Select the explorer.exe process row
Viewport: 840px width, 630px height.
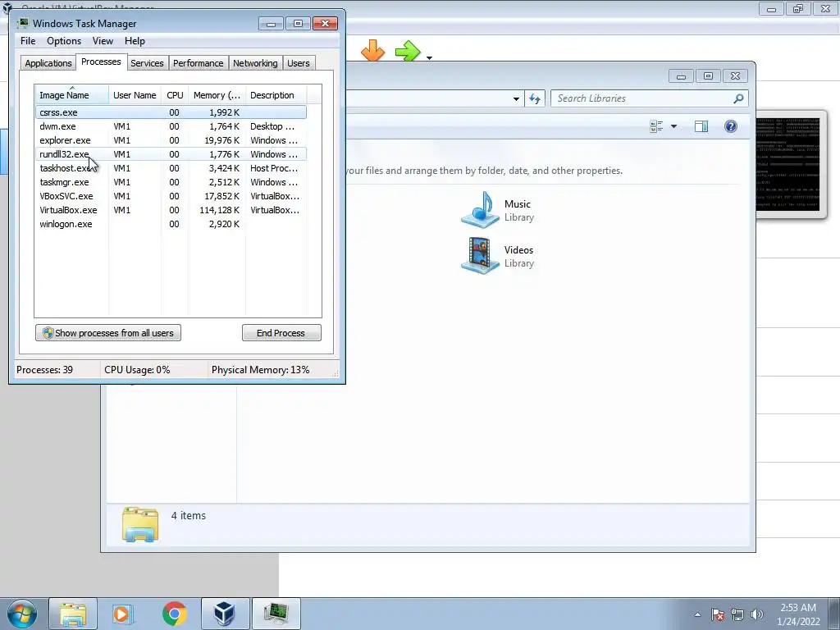[171, 140]
